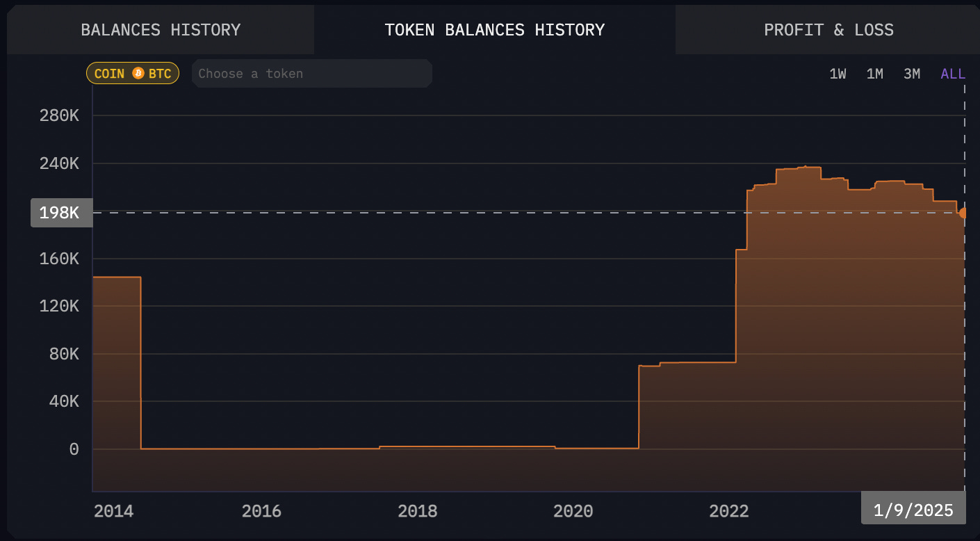Click the 2016 year label
The height and width of the screenshot is (541, 980).
point(261,511)
